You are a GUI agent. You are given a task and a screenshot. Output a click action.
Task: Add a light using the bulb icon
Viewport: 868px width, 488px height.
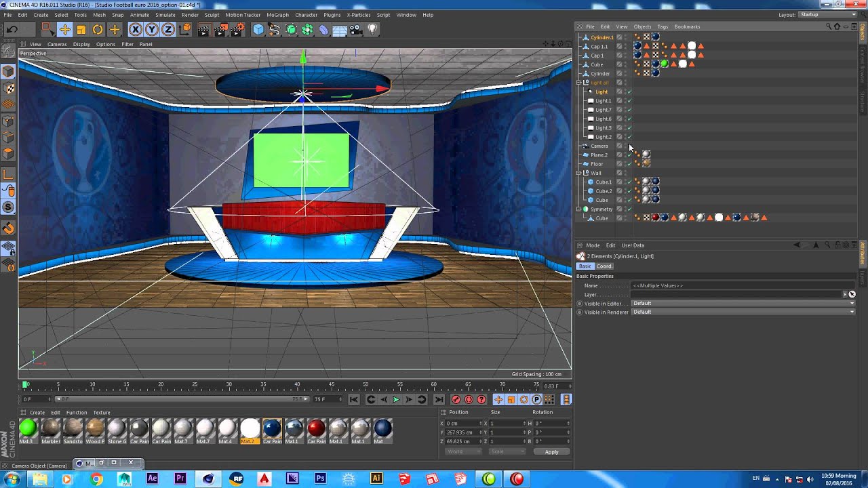372,29
